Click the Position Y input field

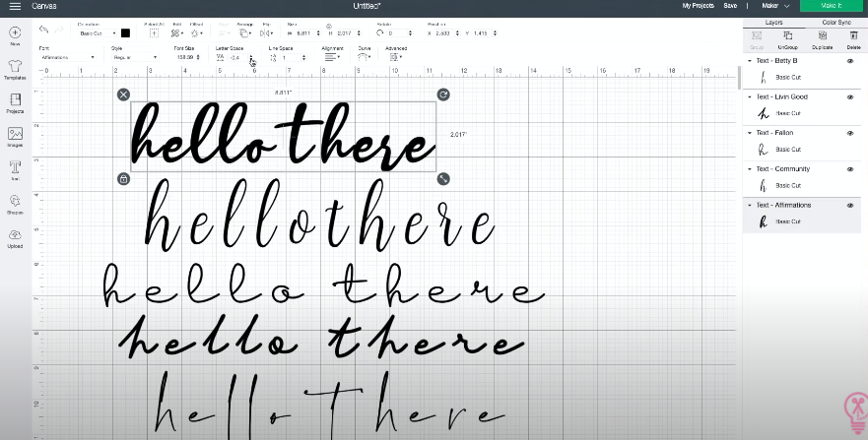[x=482, y=33]
